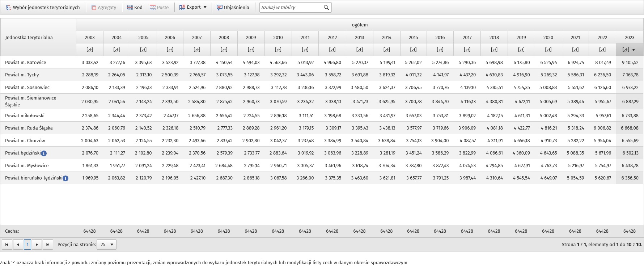Go to next page of table
The height and width of the screenshot is (266, 644).
tap(37, 245)
